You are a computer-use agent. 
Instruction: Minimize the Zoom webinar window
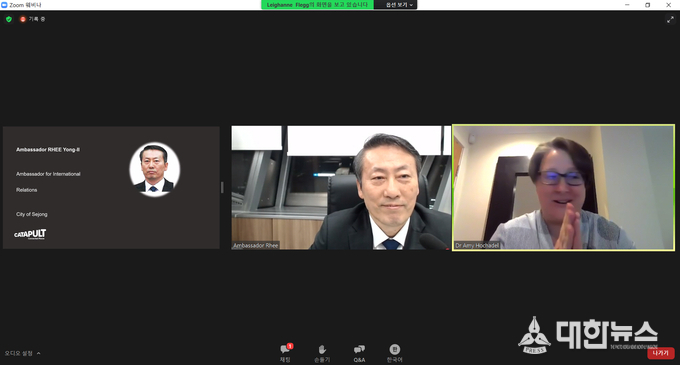[x=627, y=5]
